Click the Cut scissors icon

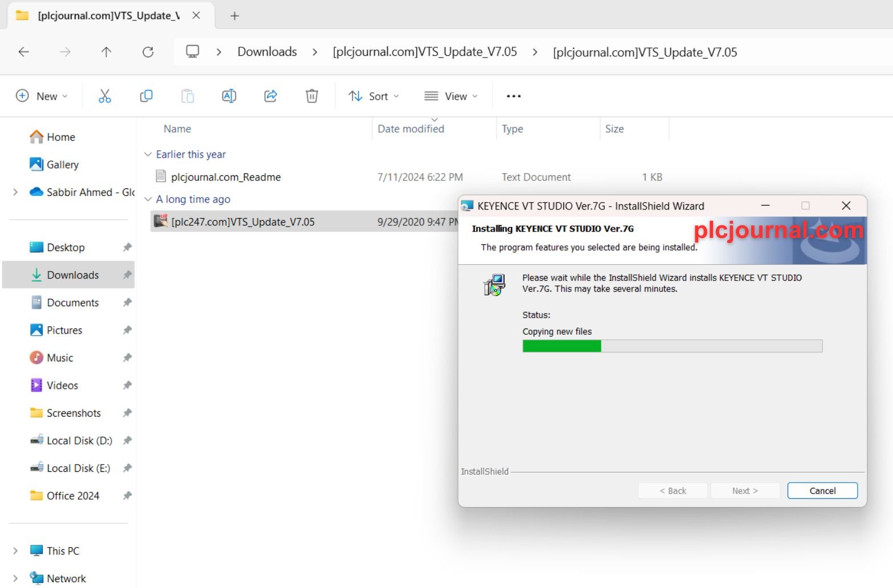pos(105,96)
